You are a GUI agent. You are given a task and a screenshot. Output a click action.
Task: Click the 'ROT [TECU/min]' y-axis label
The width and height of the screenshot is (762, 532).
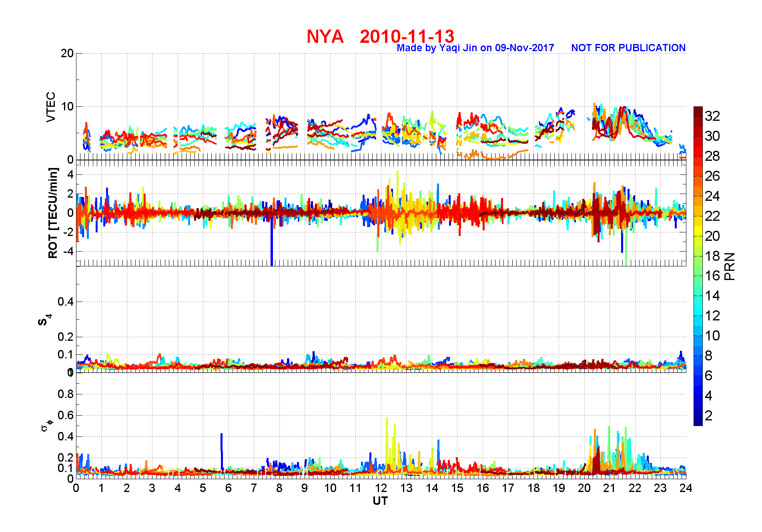53,213
